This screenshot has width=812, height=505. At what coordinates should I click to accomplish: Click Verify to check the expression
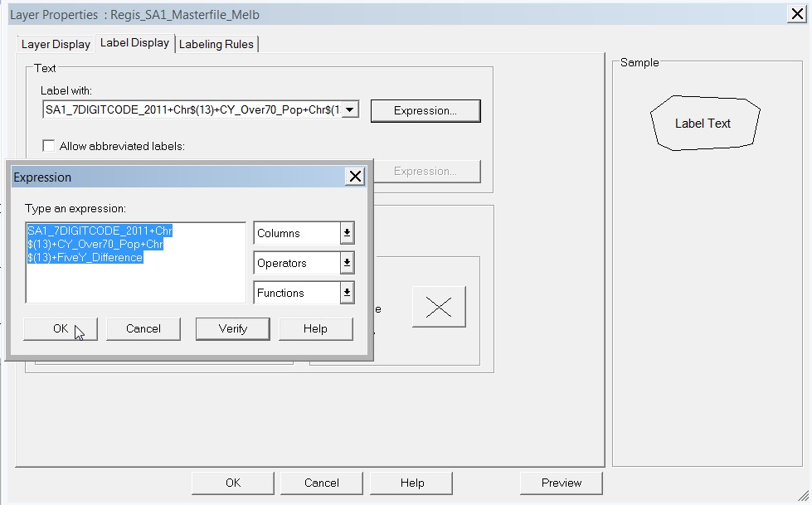coord(232,328)
